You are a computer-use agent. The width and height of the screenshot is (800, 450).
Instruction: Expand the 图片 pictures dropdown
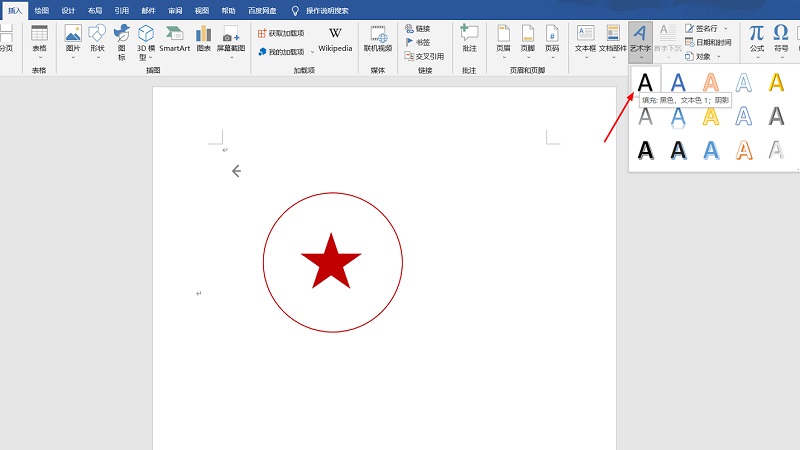(x=73, y=57)
